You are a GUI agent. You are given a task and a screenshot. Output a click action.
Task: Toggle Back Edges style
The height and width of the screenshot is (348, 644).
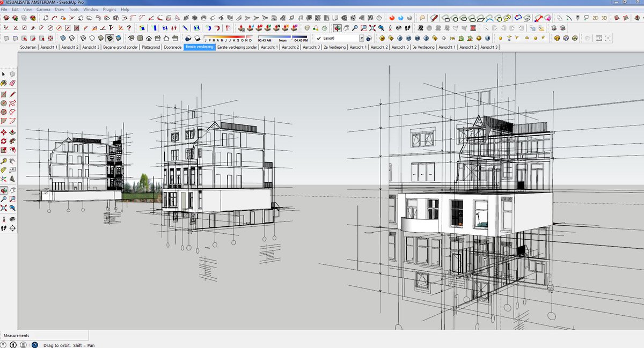click(x=72, y=38)
